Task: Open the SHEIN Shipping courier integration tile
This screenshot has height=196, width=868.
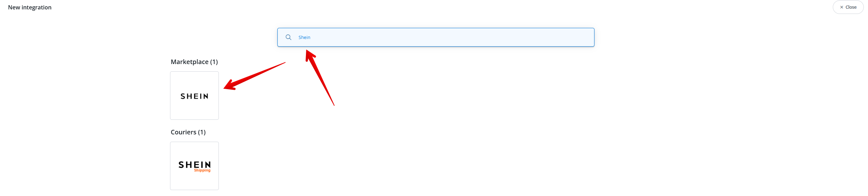Action: point(194,166)
